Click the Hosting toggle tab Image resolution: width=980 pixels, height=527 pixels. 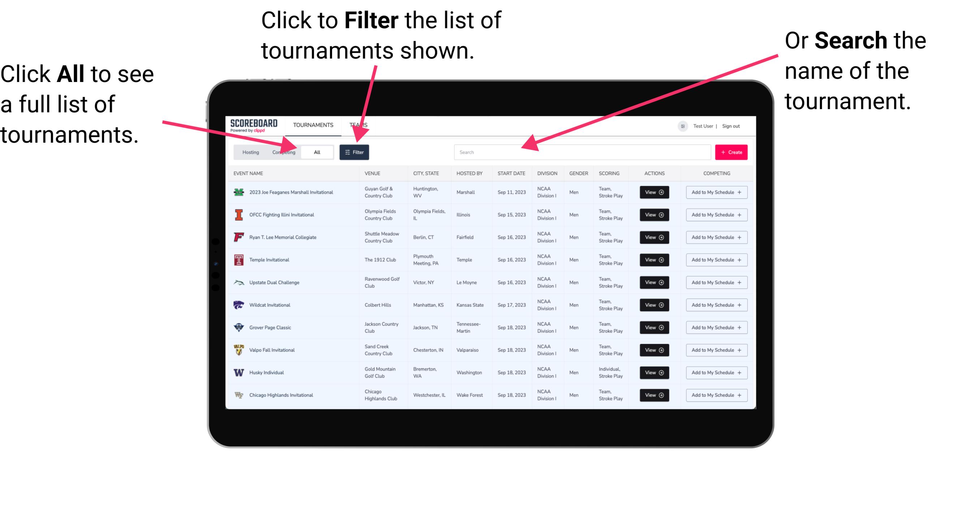click(x=249, y=152)
